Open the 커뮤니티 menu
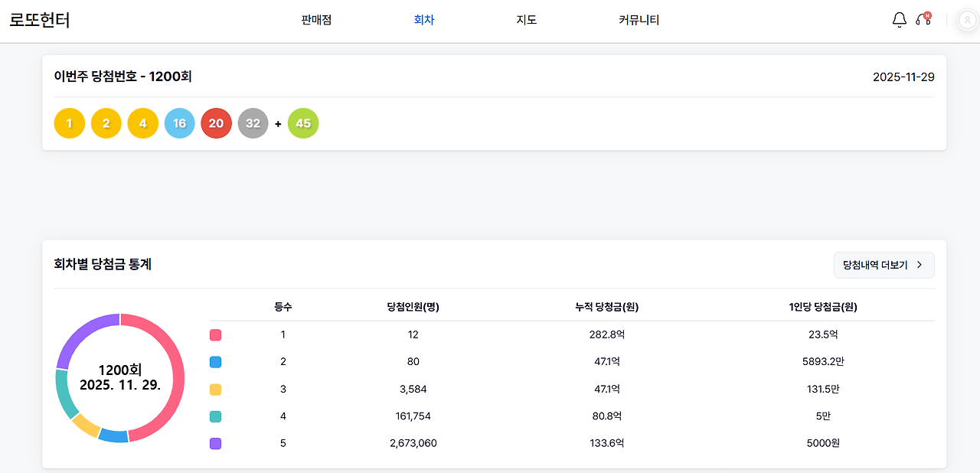This screenshot has height=473, width=980. click(639, 20)
